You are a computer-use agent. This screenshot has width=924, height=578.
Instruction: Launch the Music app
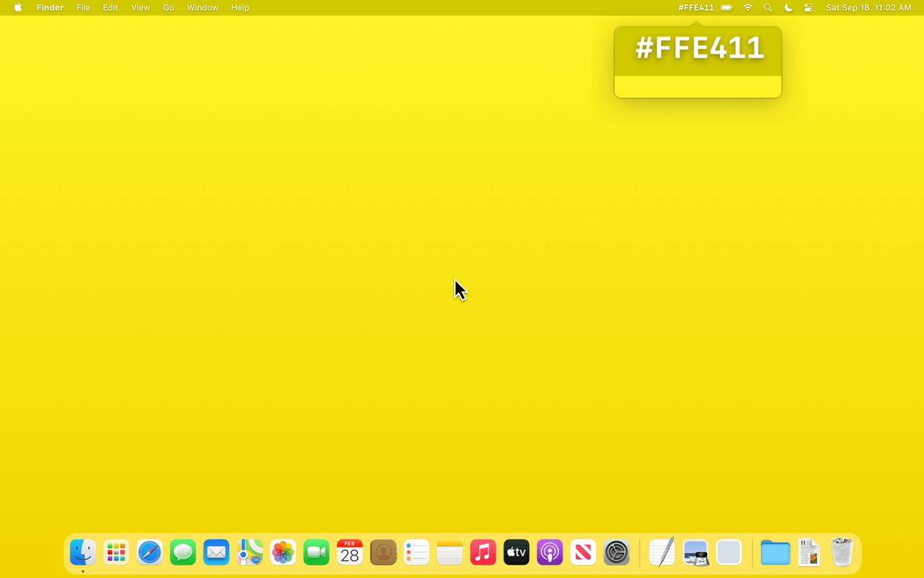click(x=483, y=552)
